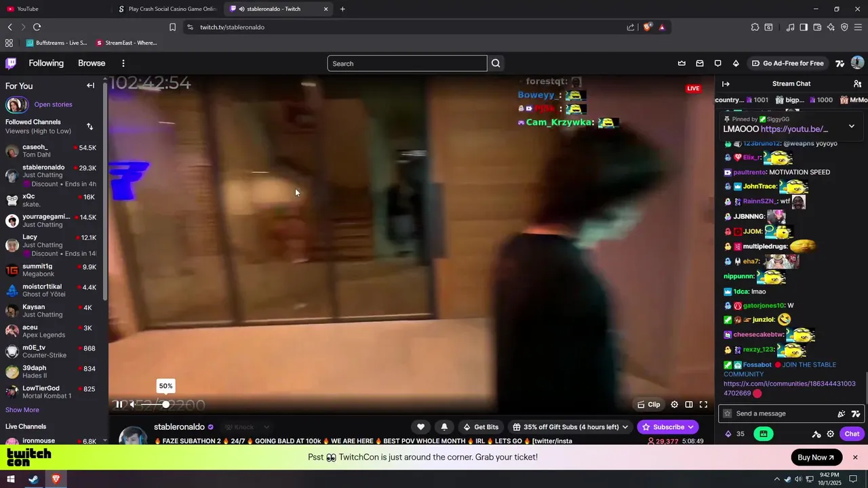Screen dimensions: 868x488
Task: Mute the stream volume icon
Action: pos(134,405)
